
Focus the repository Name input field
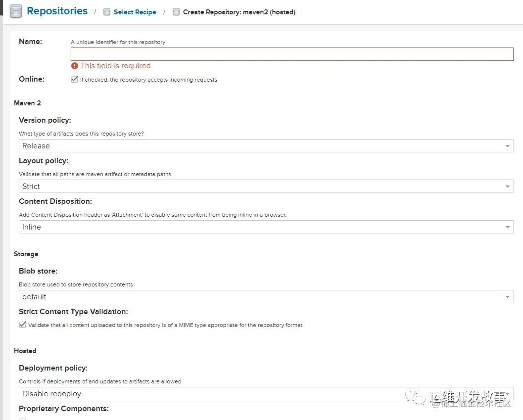click(292, 54)
